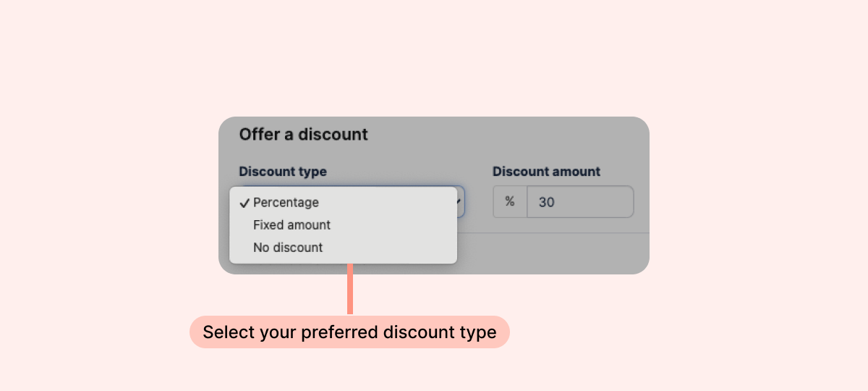Viewport: 868px width, 391px height.
Task: Click the pink connector line under the menu
Action: pos(350,290)
